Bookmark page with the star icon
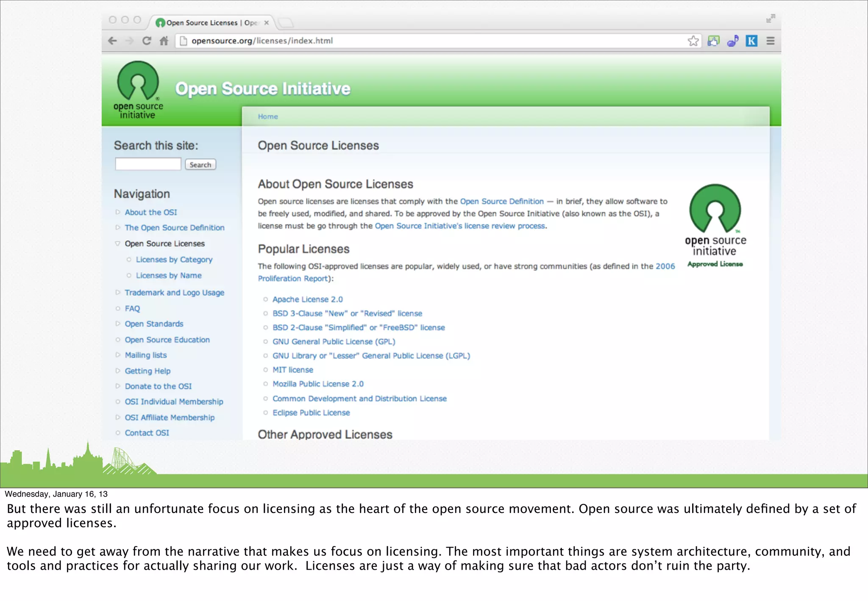 693,41
